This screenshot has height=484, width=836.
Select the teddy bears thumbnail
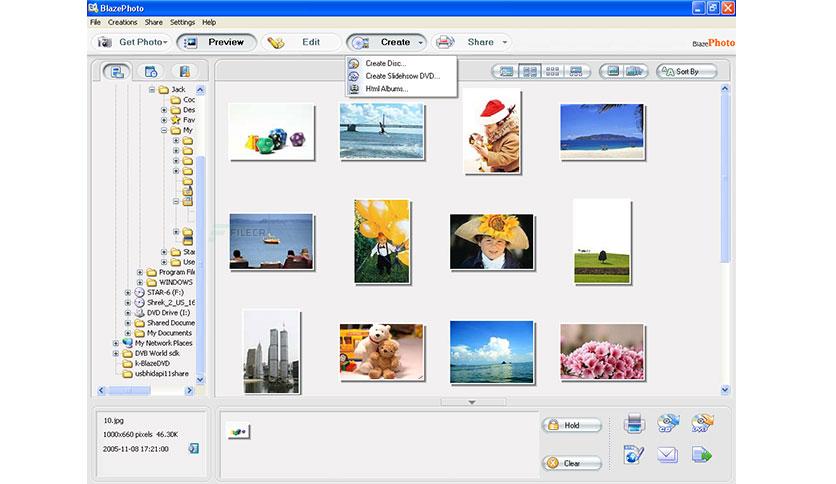[382, 352]
